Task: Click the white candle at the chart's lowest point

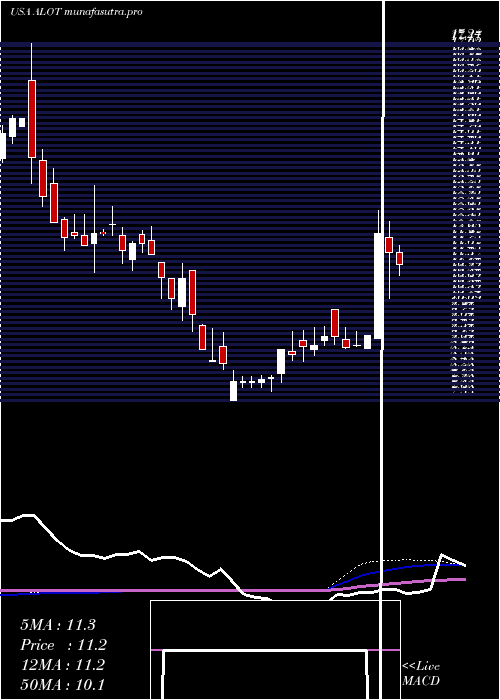Action: click(233, 391)
